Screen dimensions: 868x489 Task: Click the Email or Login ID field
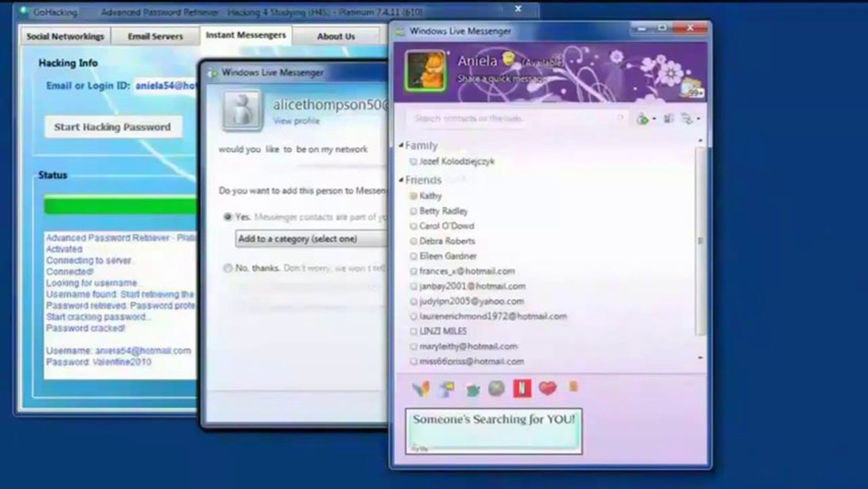[x=166, y=86]
